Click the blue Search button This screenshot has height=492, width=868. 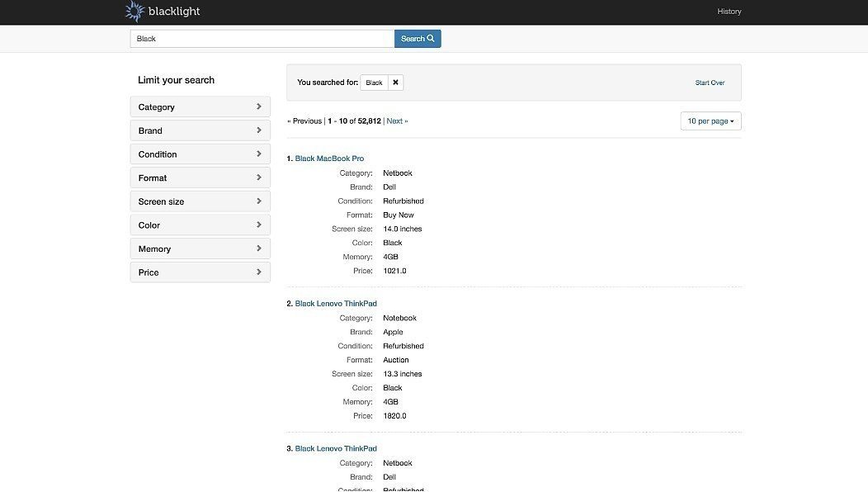pos(417,39)
